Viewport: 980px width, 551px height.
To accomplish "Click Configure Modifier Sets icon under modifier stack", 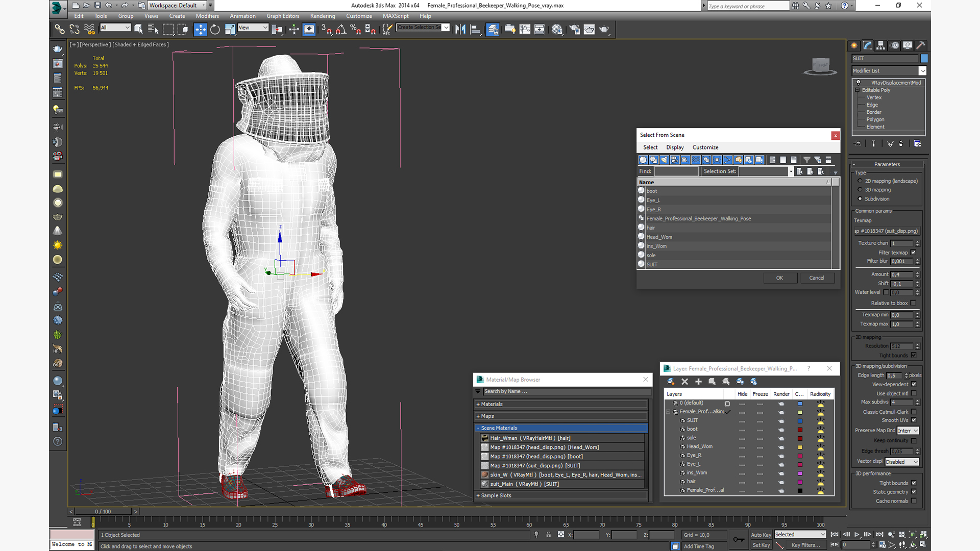I will [917, 144].
